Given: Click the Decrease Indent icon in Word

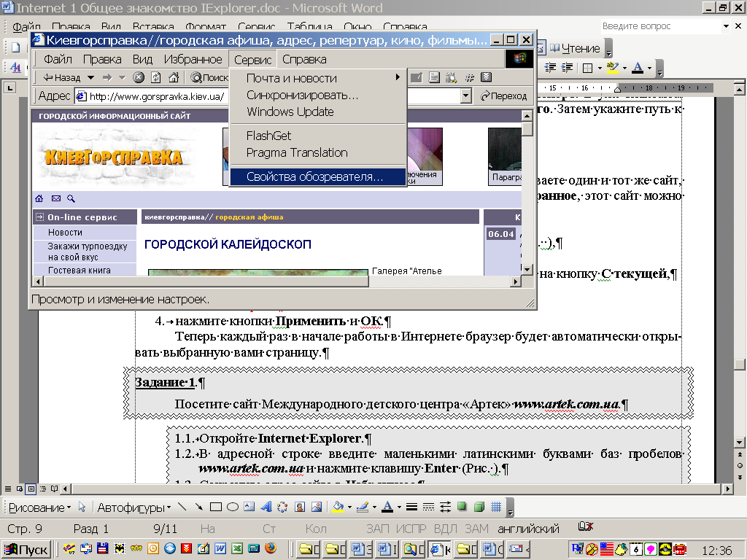Looking at the screenshot, I should tap(550, 68).
